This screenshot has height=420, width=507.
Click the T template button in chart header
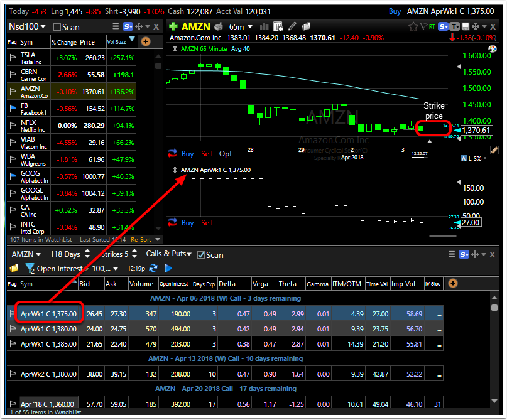pos(454,27)
